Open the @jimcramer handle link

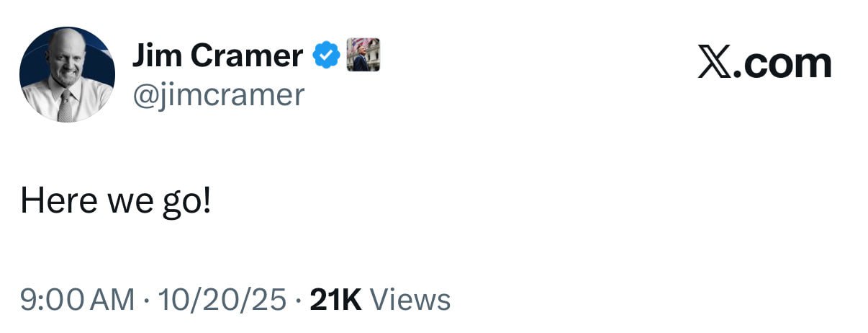tap(218, 94)
